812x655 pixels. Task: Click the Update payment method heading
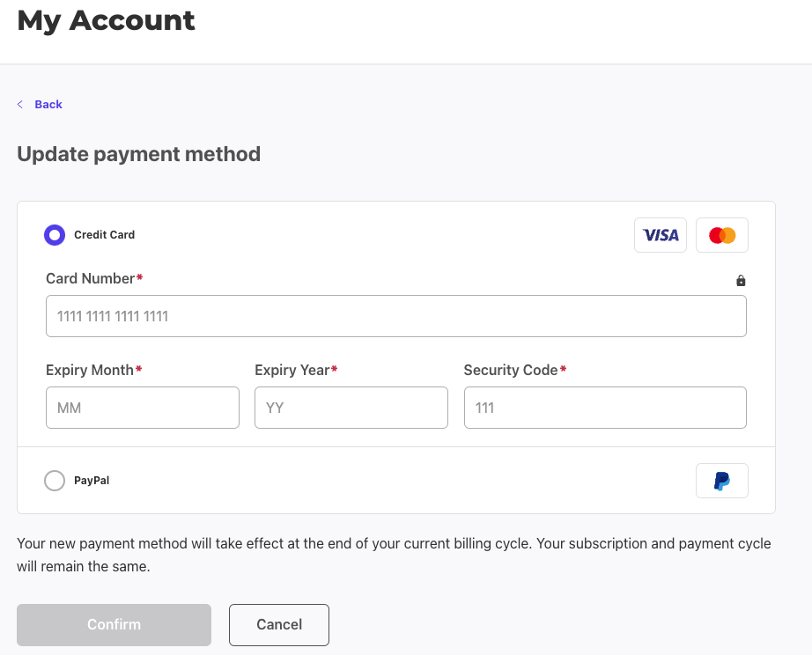point(138,154)
